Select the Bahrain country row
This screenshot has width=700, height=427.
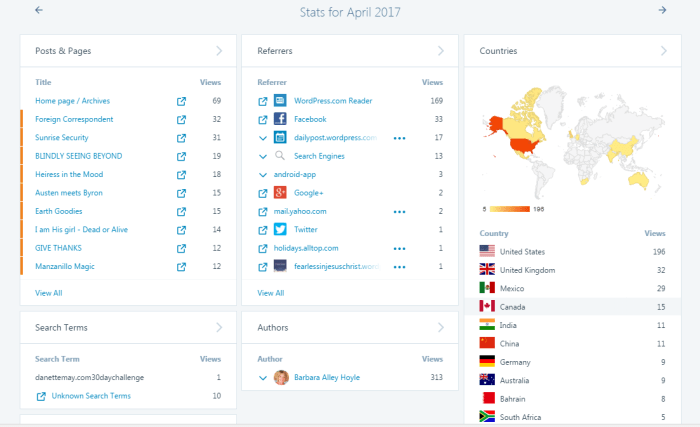[573, 398]
